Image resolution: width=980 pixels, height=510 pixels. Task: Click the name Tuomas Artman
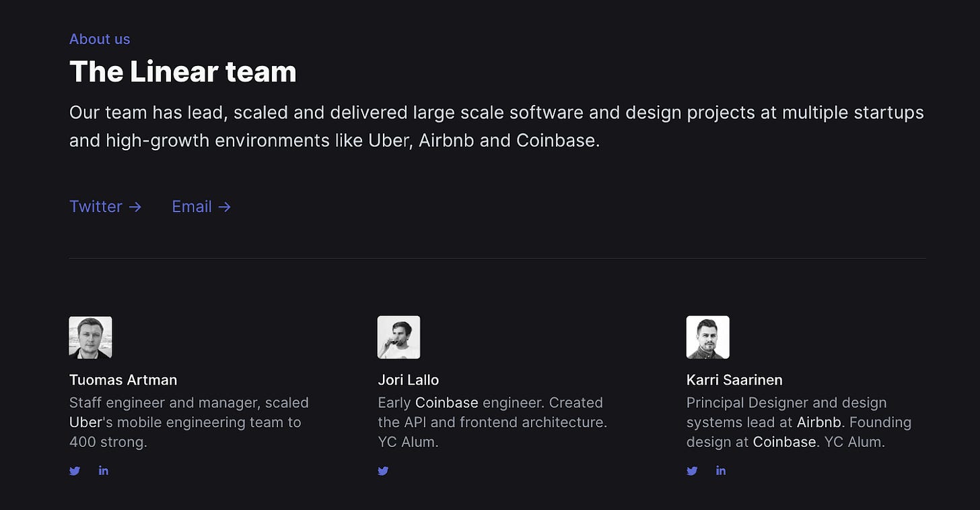pyautogui.click(x=123, y=380)
